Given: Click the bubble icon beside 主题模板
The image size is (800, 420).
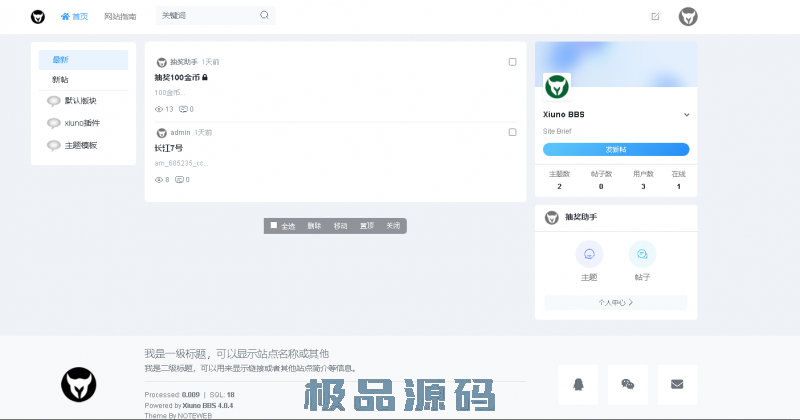Looking at the screenshot, I should 54,146.
